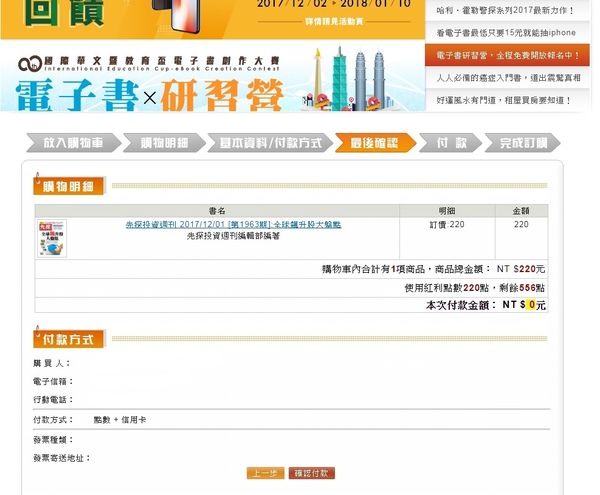Click the 付款方式 section header icon

point(38,339)
